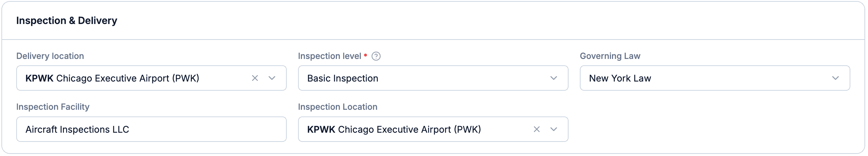Open the New York Law dropdown
The height and width of the screenshot is (156, 868).
[715, 78]
